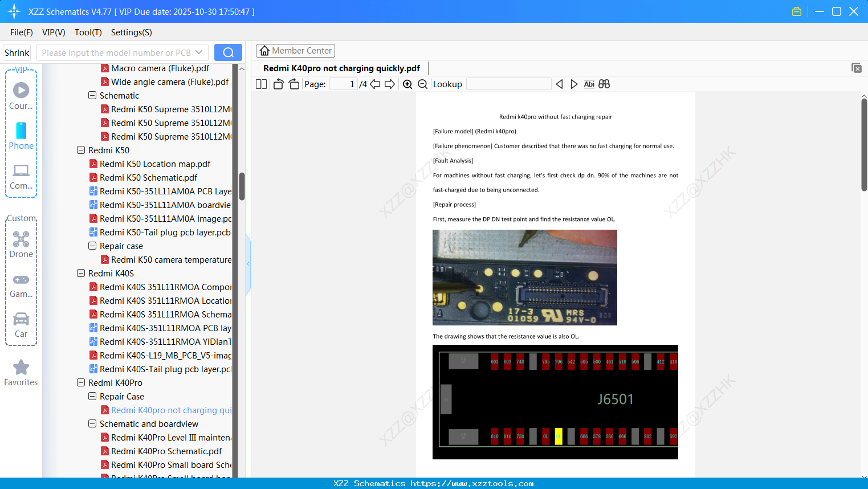This screenshot has height=489, width=868.
Task: Choose the Drone category icon
Action: [x=21, y=244]
